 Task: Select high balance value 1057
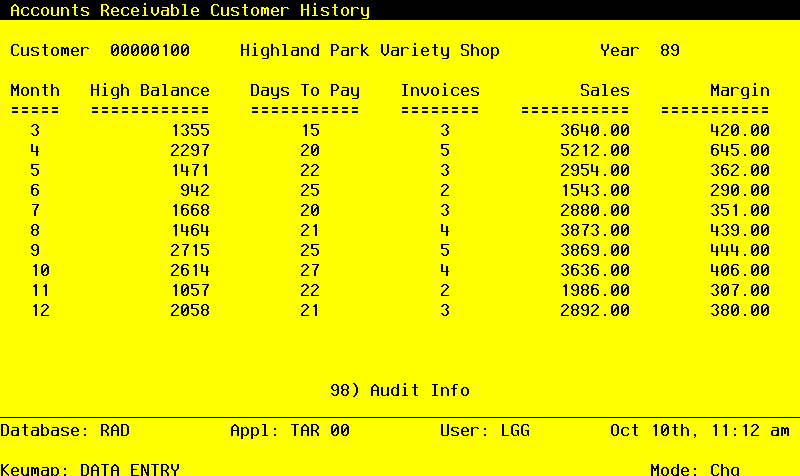tap(190, 290)
